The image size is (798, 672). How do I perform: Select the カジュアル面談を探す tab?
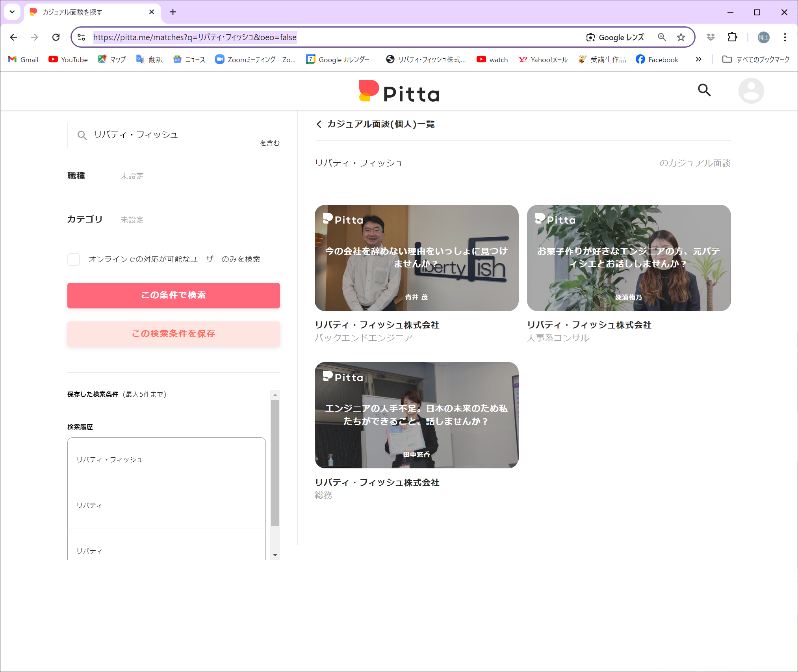(x=93, y=13)
